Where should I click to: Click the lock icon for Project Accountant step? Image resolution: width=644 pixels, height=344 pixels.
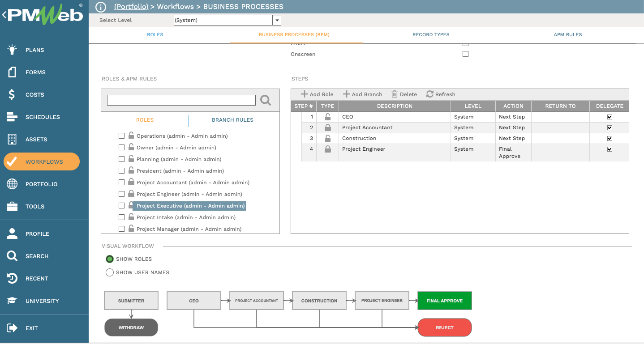coord(328,127)
